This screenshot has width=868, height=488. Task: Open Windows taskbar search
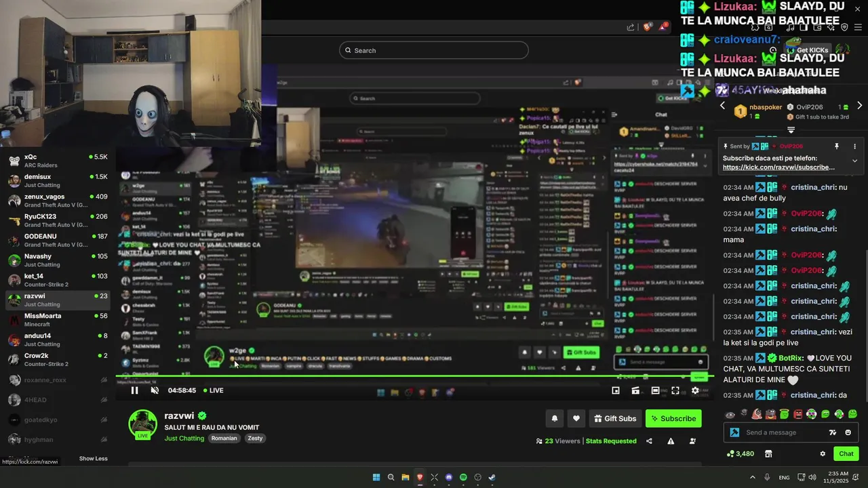click(391, 477)
